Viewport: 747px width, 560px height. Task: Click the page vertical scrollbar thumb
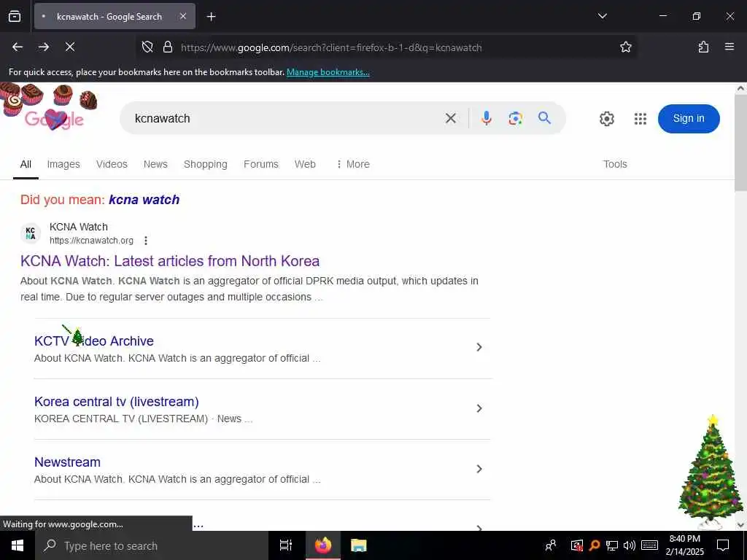(740, 142)
